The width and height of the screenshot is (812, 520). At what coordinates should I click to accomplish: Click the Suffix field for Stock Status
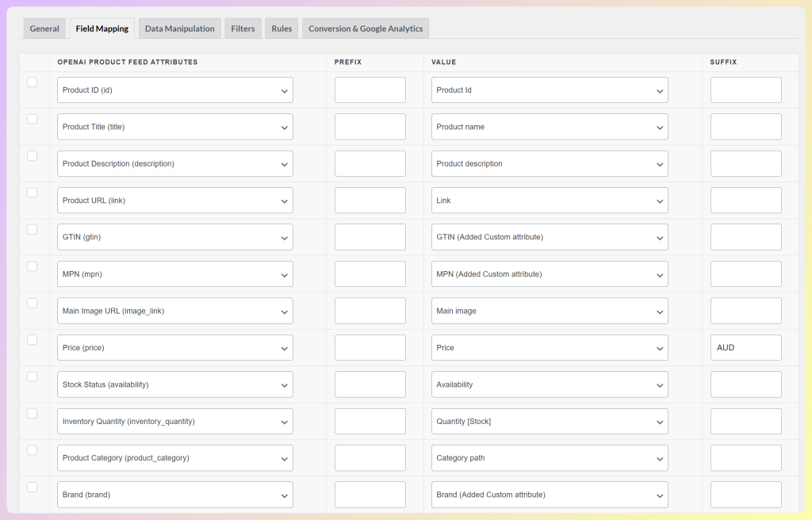click(x=745, y=384)
